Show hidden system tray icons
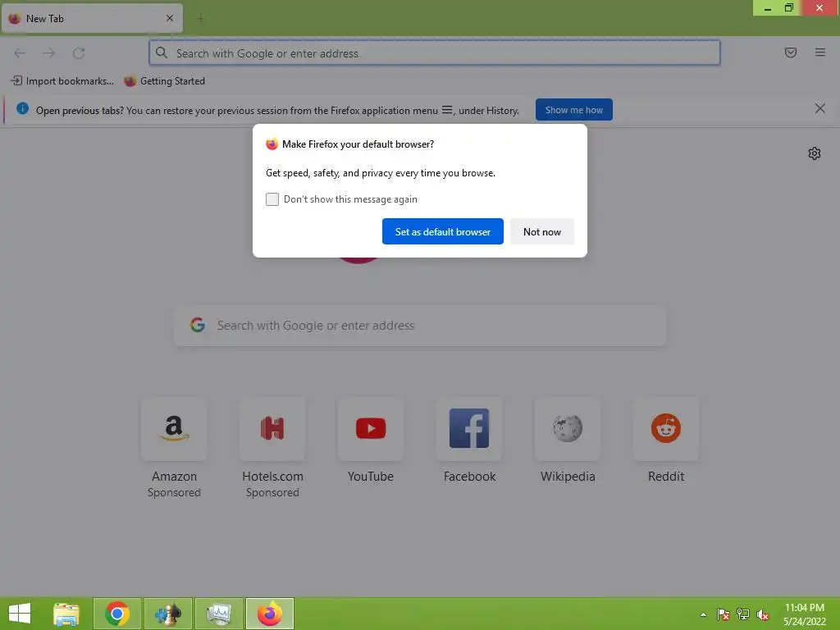Image resolution: width=840 pixels, height=630 pixels. click(703, 614)
